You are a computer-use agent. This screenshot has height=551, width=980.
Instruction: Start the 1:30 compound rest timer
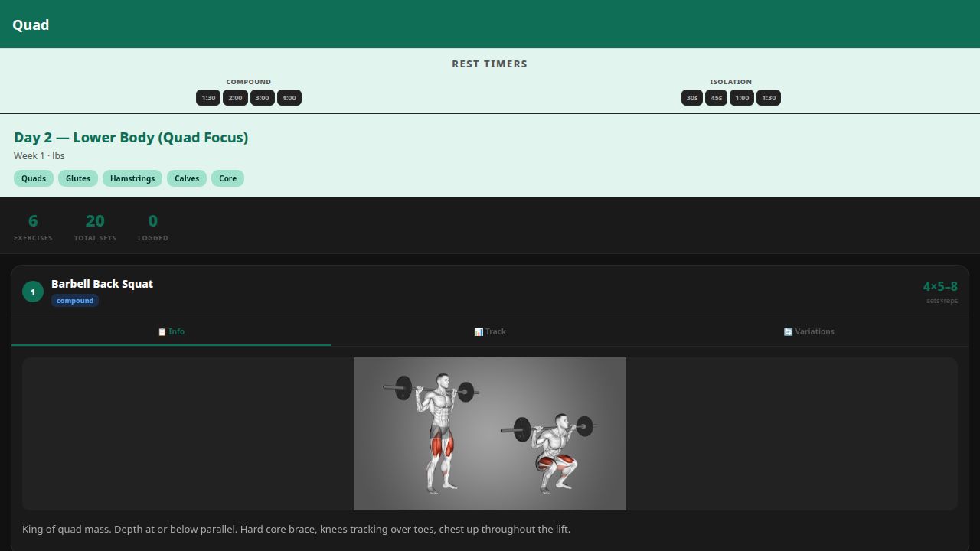208,98
